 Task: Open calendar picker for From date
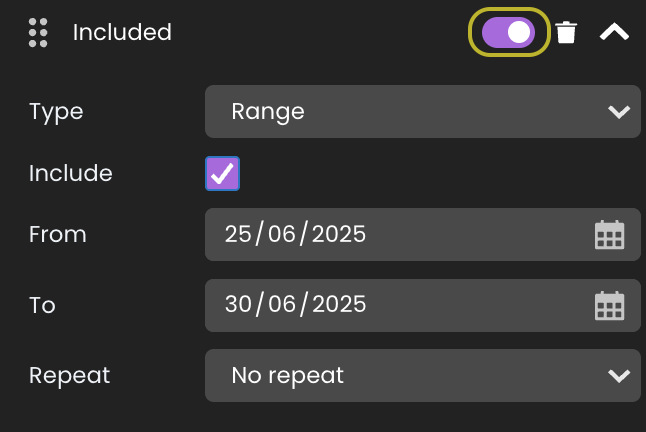(x=609, y=235)
